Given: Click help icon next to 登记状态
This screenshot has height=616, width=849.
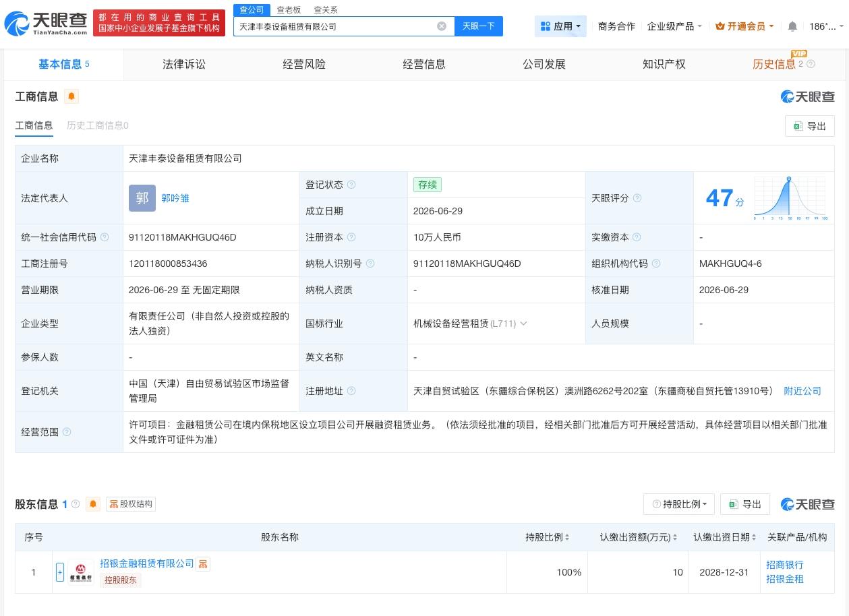Looking at the screenshot, I should (351, 185).
